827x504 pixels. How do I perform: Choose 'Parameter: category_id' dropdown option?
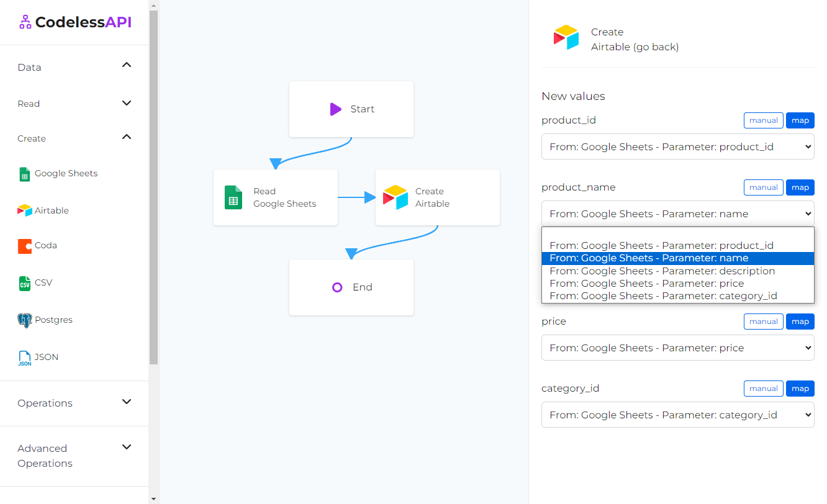coord(678,296)
